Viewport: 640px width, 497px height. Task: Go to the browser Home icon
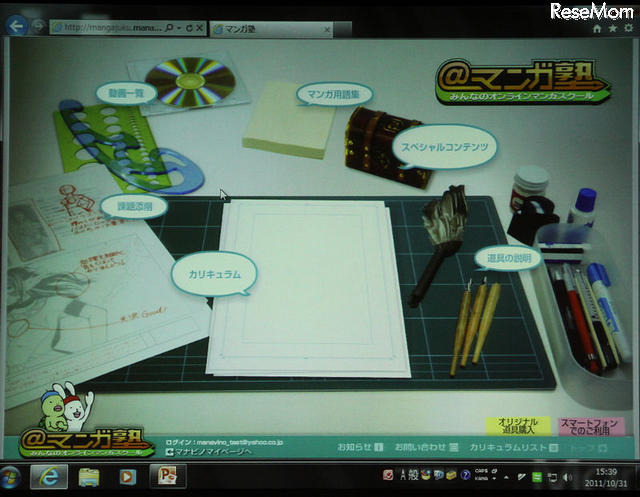[597, 28]
